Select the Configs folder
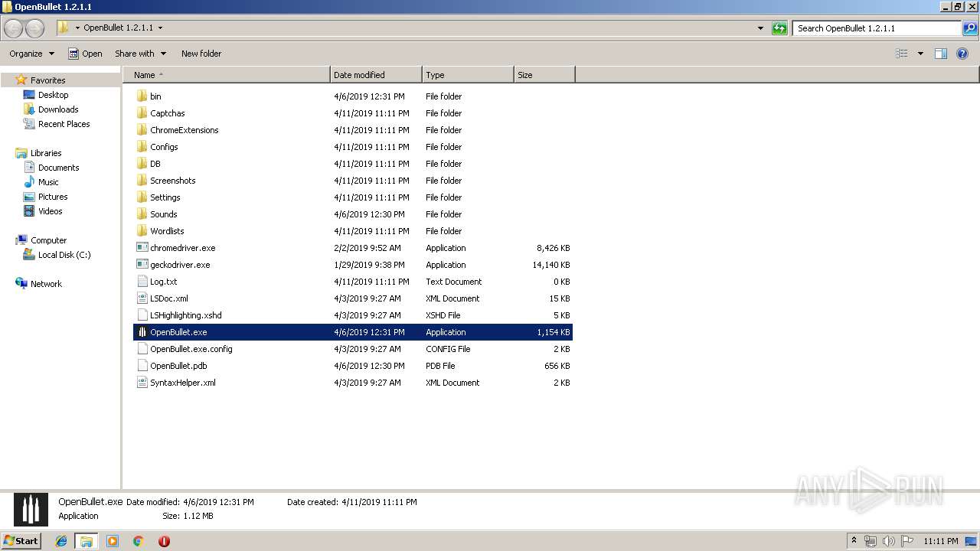Viewport: 980px width, 551px height. (x=164, y=147)
